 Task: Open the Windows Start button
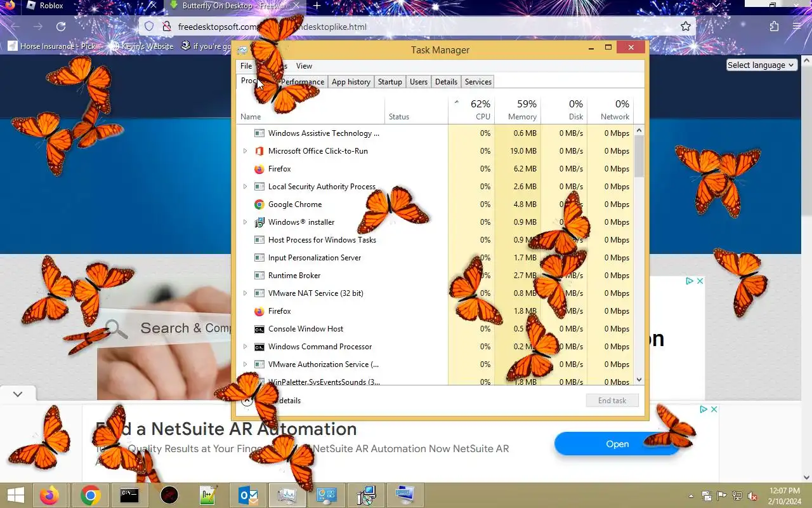15,495
